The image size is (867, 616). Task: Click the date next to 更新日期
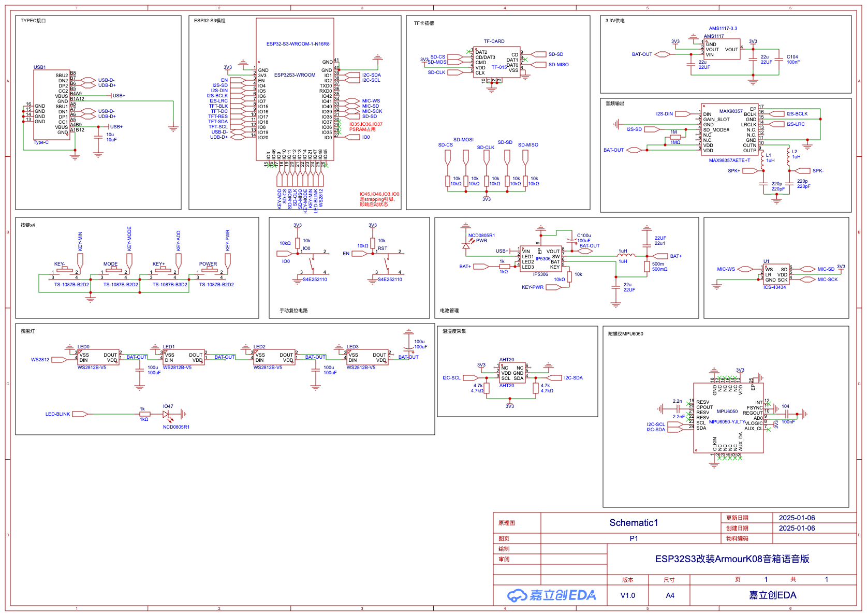pyautogui.click(x=797, y=518)
